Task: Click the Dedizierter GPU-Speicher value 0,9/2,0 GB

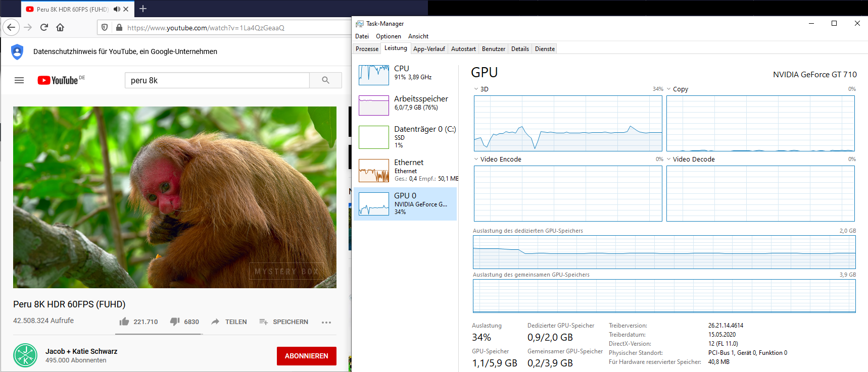Action: (550, 337)
